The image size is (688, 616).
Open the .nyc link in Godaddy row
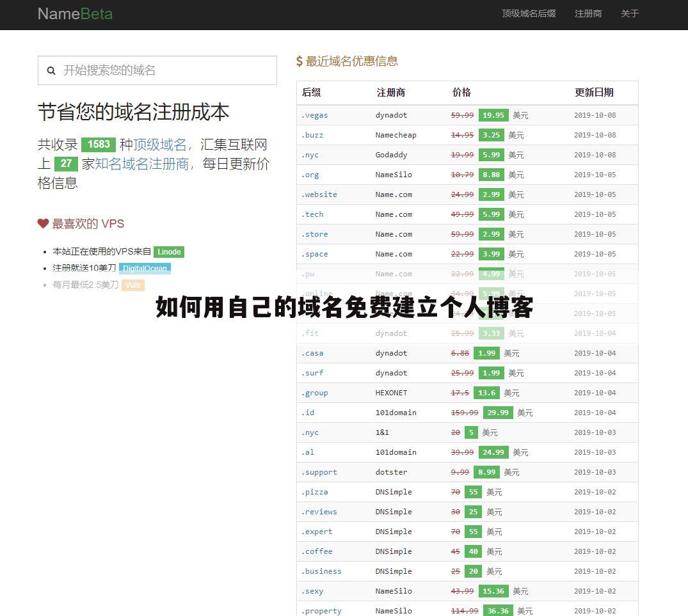310,155
